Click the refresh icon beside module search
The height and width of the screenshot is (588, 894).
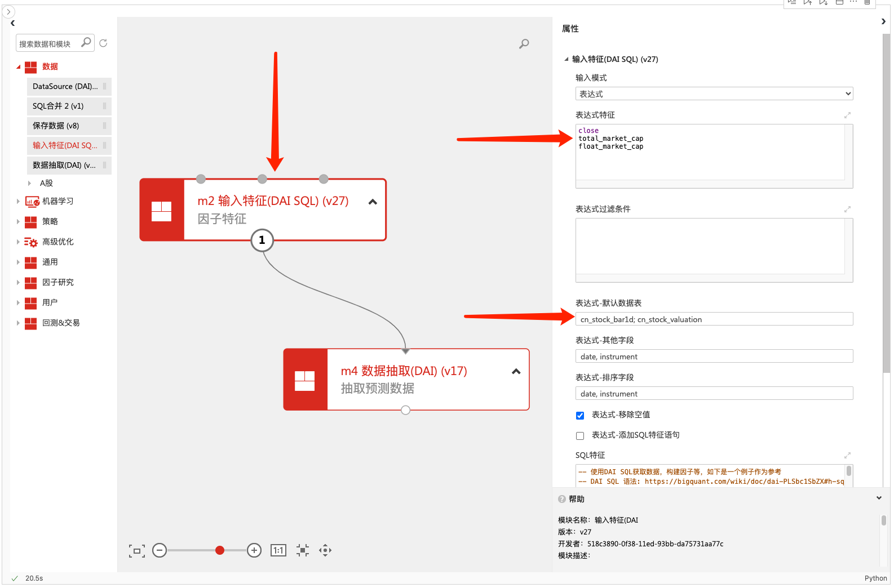pos(103,43)
